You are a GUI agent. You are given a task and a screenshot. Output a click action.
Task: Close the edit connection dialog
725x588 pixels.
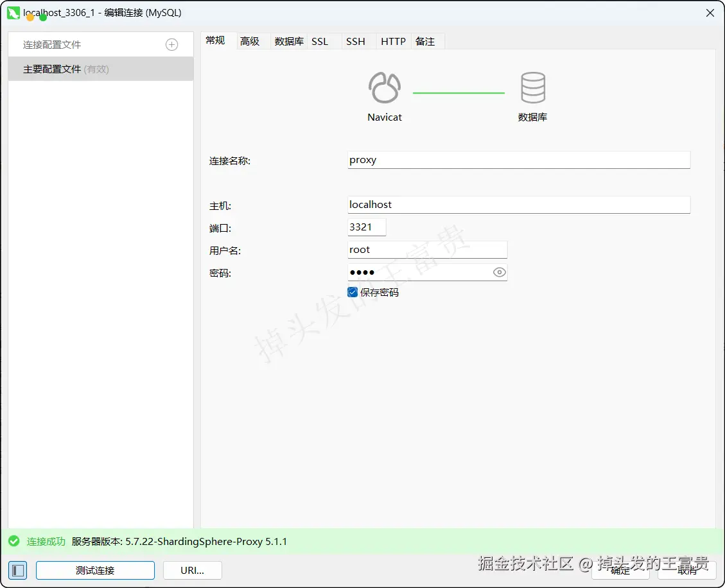point(710,13)
